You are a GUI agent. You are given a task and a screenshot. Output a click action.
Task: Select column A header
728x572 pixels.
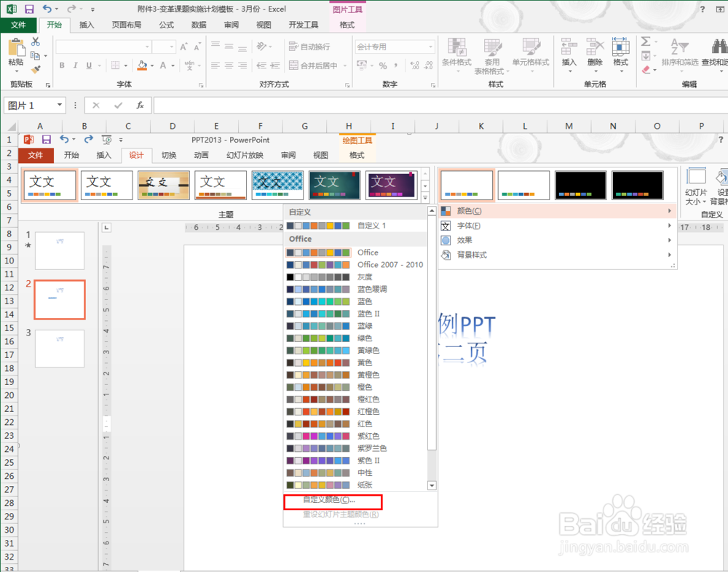pyautogui.click(x=40, y=126)
